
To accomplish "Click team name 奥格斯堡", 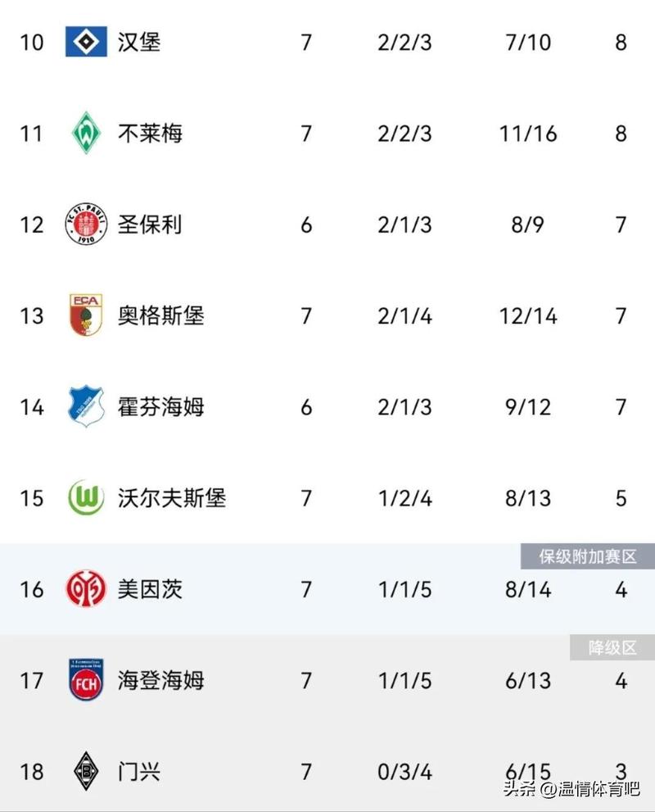I will [x=160, y=315].
